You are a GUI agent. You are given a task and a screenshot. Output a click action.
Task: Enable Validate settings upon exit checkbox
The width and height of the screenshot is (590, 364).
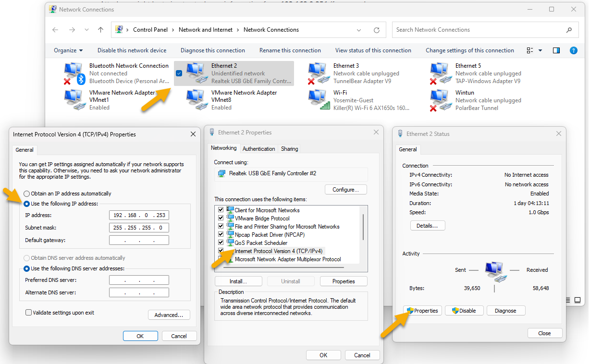[x=29, y=313]
